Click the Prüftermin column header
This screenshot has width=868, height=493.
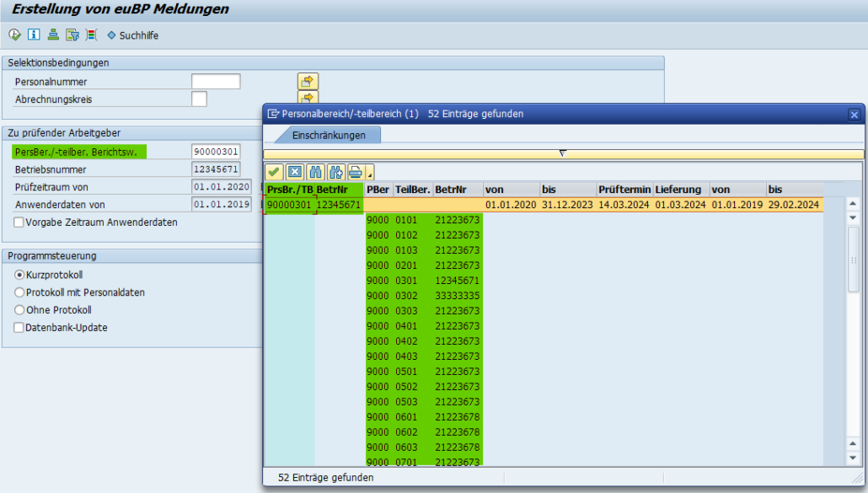coord(624,190)
